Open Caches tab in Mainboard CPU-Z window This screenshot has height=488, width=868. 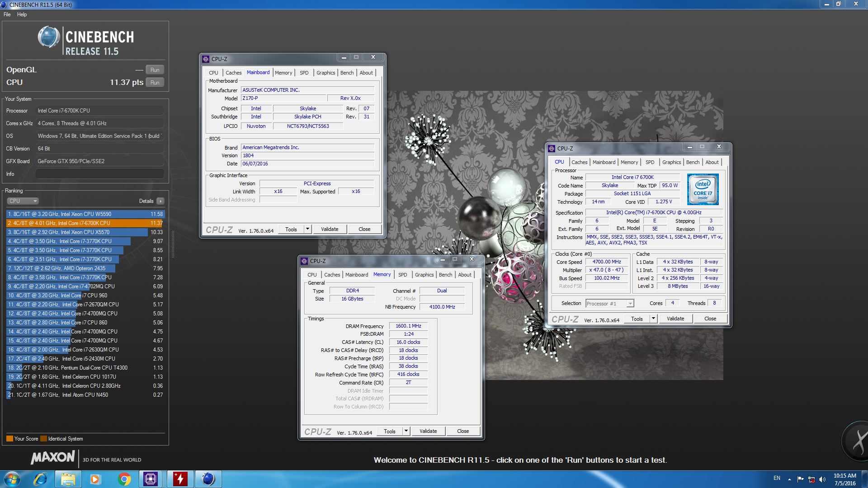(x=233, y=73)
